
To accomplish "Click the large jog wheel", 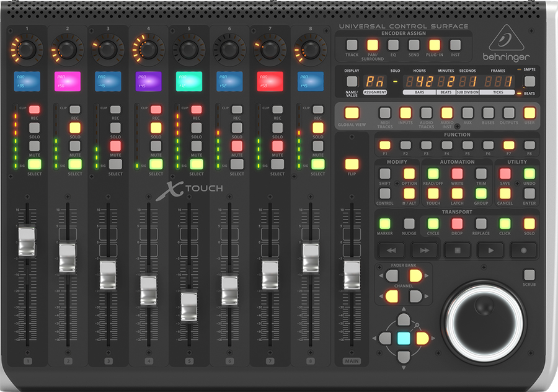I will coord(484,322).
